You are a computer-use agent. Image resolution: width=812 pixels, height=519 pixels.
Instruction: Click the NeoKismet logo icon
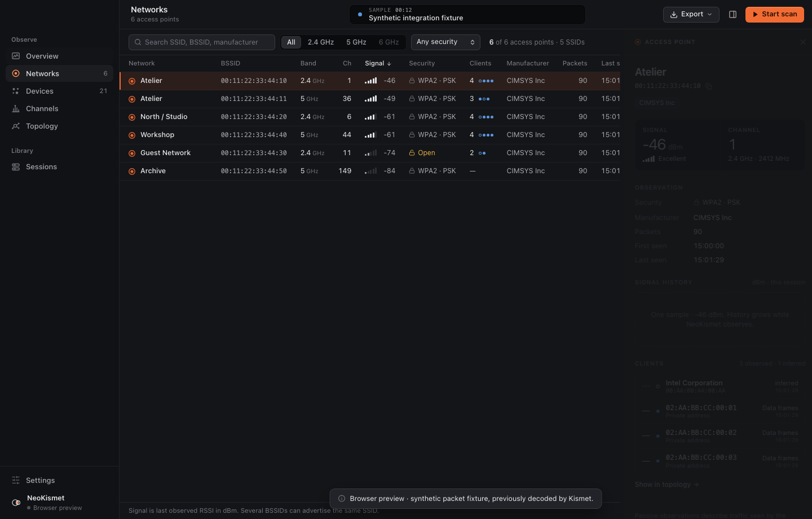(16, 502)
